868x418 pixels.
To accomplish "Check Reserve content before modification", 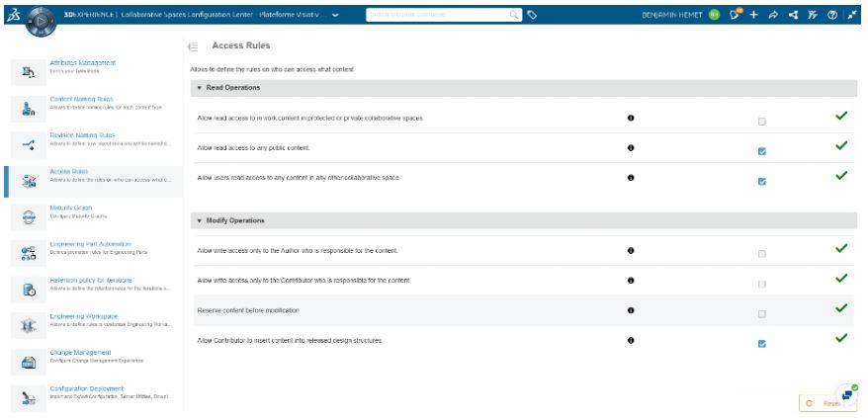I will [761, 313].
